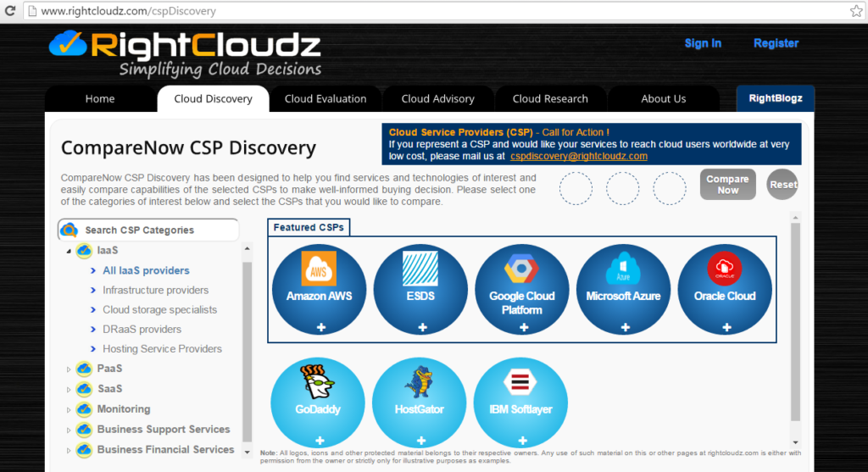The height and width of the screenshot is (472, 868).
Task: Add HostGator using its plus sign
Action: 421,441
